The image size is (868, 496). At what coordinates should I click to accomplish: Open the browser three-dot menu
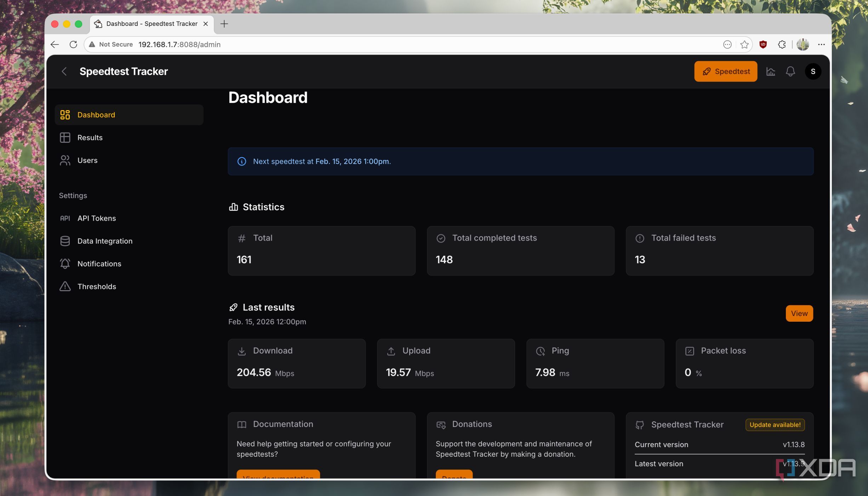(821, 44)
